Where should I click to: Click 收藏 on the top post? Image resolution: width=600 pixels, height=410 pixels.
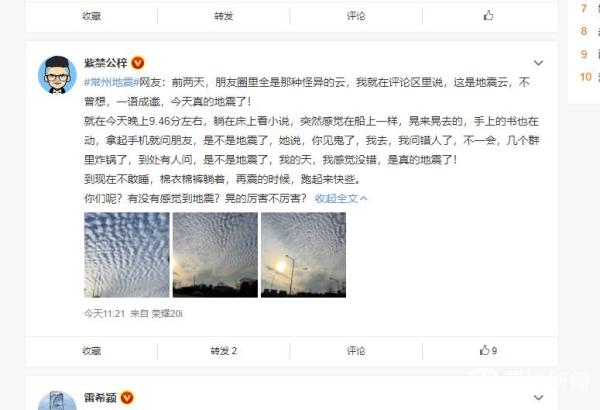[92, 16]
